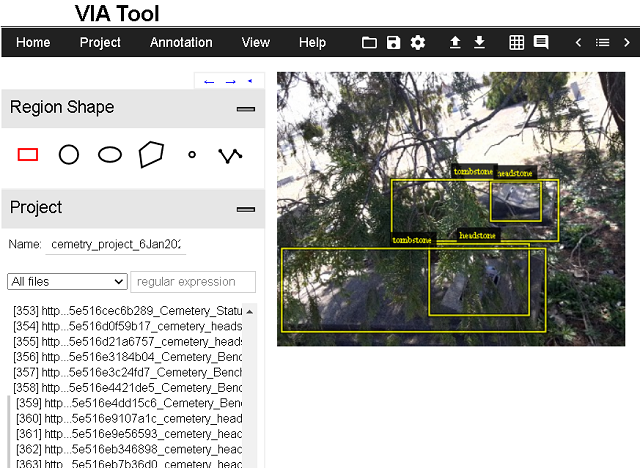Click the export annotations download icon

[480, 42]
